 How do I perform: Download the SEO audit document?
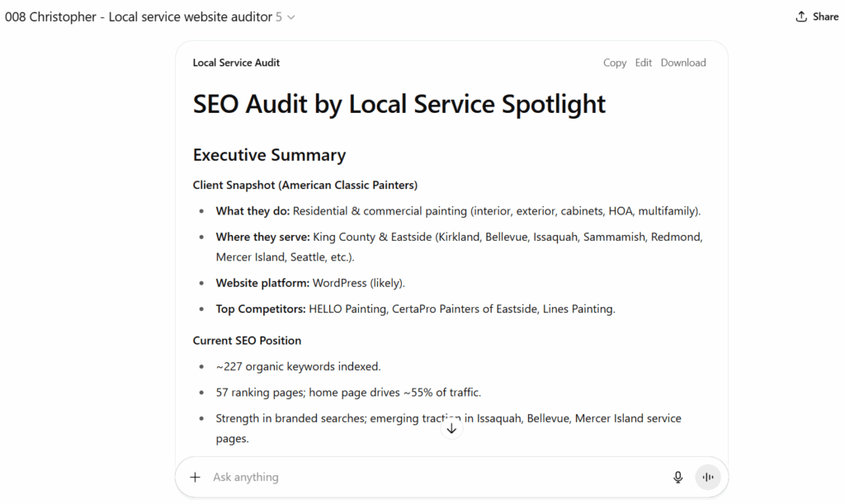pos(682,62)
